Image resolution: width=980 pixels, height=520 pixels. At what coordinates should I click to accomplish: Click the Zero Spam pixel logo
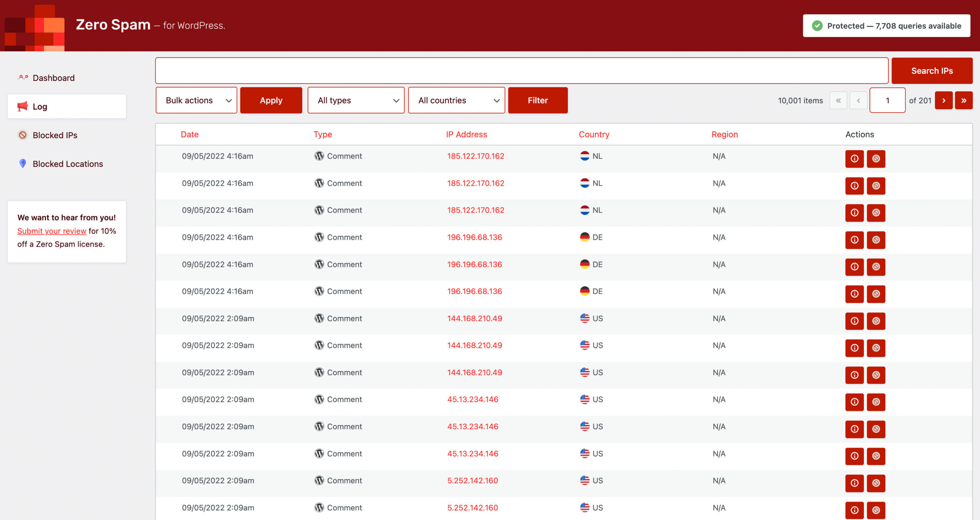coord(34,28)
